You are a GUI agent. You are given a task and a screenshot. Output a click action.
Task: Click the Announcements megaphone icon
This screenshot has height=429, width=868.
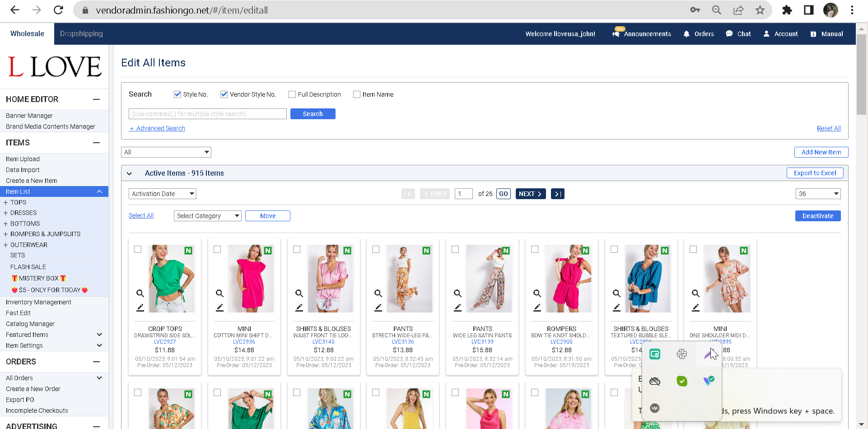616,34
